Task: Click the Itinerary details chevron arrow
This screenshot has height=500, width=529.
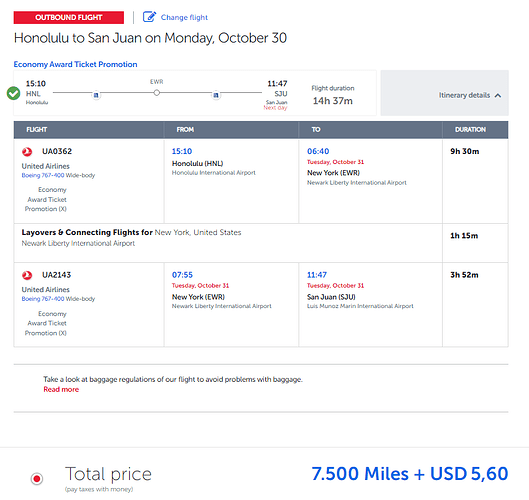Action: pyautogui.click(x=498, y=95)
